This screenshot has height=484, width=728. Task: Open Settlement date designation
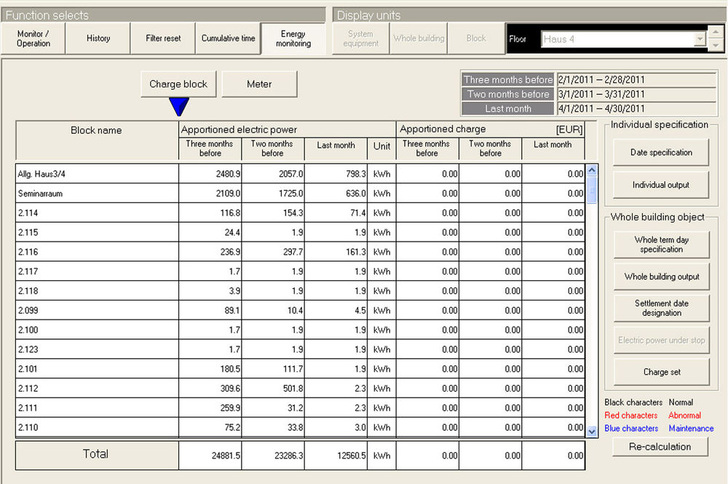(x=660, y=308)
